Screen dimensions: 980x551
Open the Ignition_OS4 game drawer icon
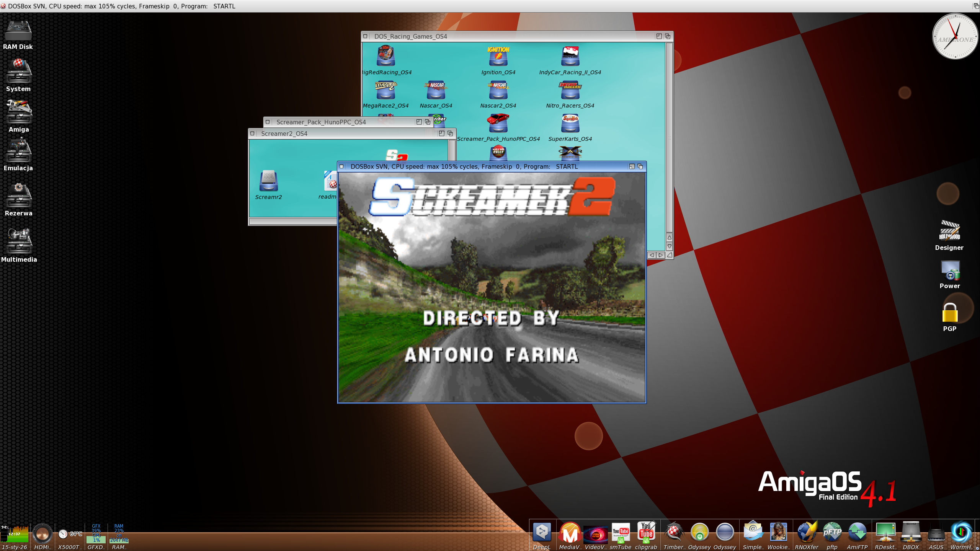tap(498, 57)
